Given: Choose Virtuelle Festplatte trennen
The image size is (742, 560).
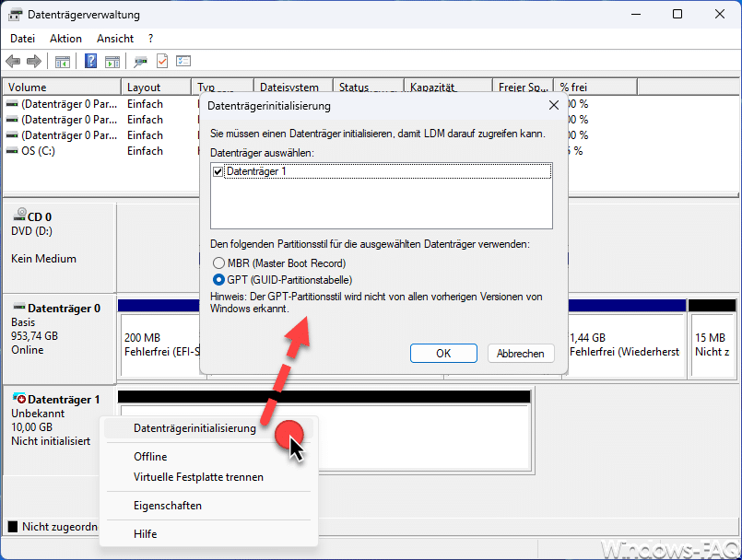Looking at the screenshot, I should click(208, 477).
